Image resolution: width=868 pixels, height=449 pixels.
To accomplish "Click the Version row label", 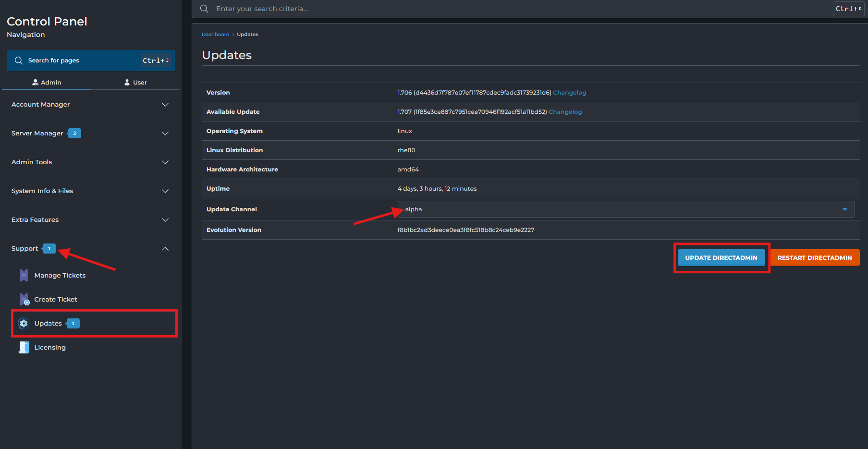I will [218, 93].
